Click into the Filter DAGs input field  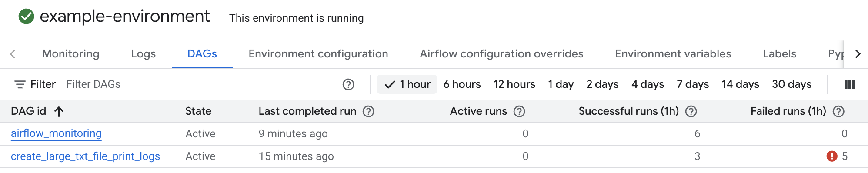tap(200, 84)
